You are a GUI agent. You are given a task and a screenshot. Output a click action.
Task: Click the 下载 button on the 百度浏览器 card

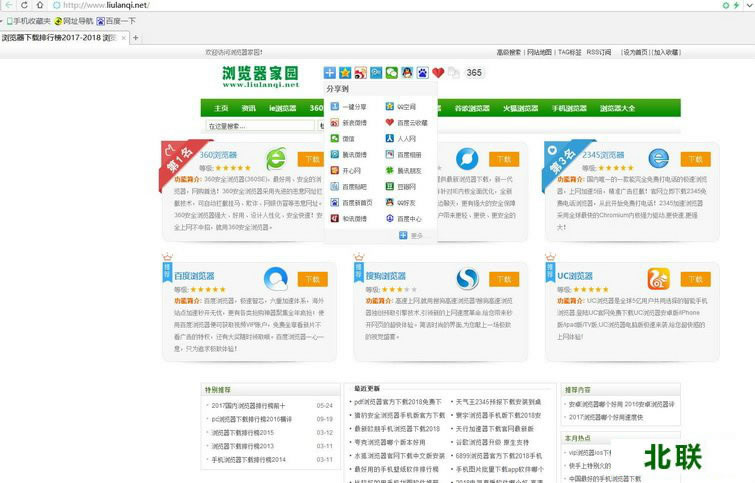pyautogui.click(x=312, y=279)
